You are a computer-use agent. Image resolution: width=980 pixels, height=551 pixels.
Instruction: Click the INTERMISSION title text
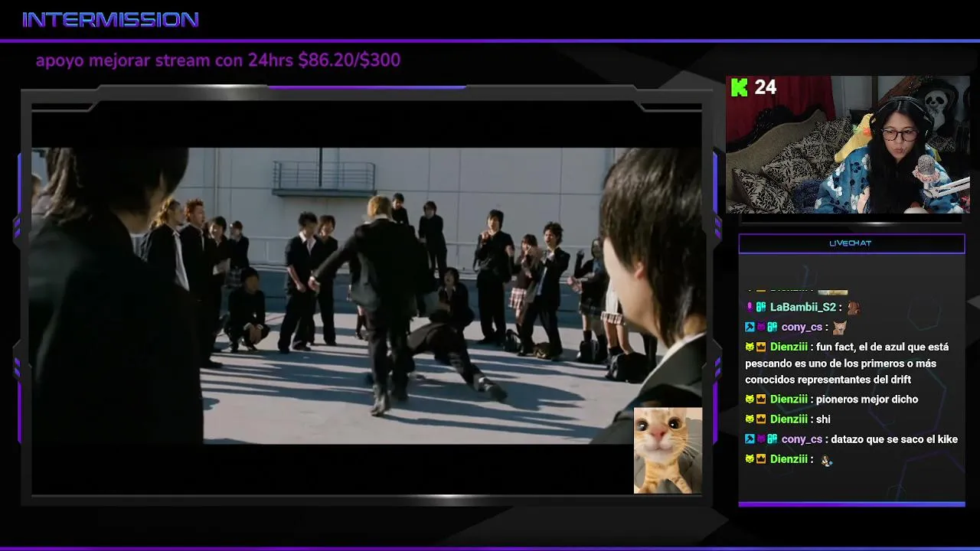point(110,20)
